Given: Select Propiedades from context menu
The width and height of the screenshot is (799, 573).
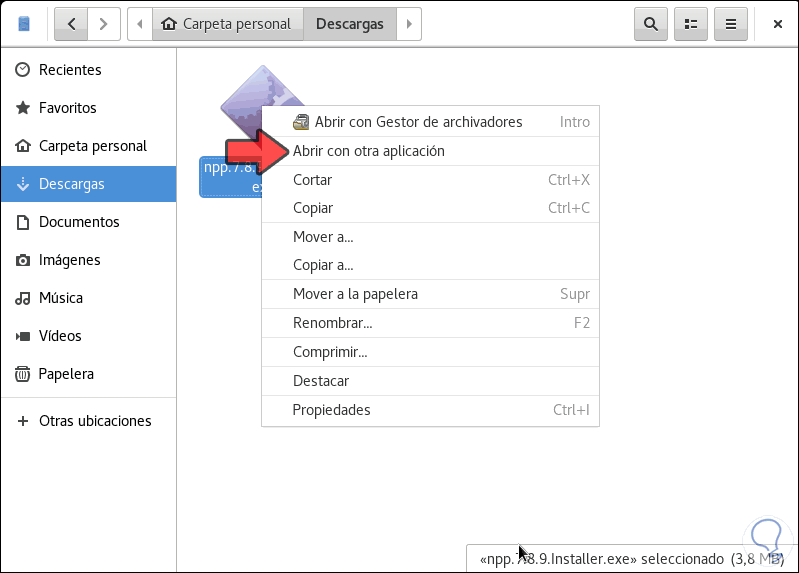Looking at the screenshot, I should [x=331, y=410].
